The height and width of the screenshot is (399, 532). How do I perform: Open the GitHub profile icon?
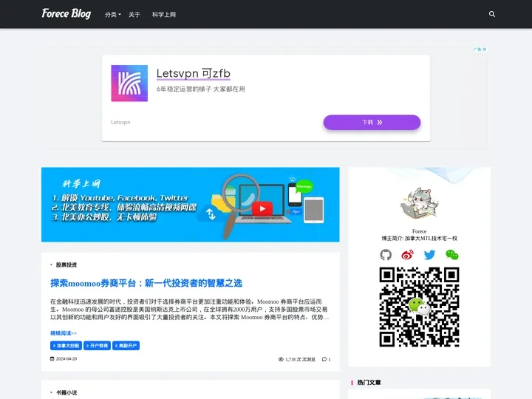[386, 255]
